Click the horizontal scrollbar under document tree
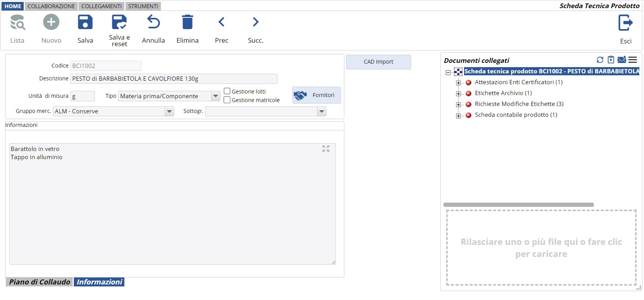 tap(518, 205)
